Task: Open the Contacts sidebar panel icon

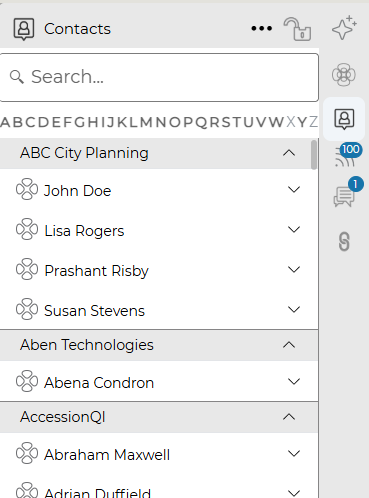Action: click(344, 119)
